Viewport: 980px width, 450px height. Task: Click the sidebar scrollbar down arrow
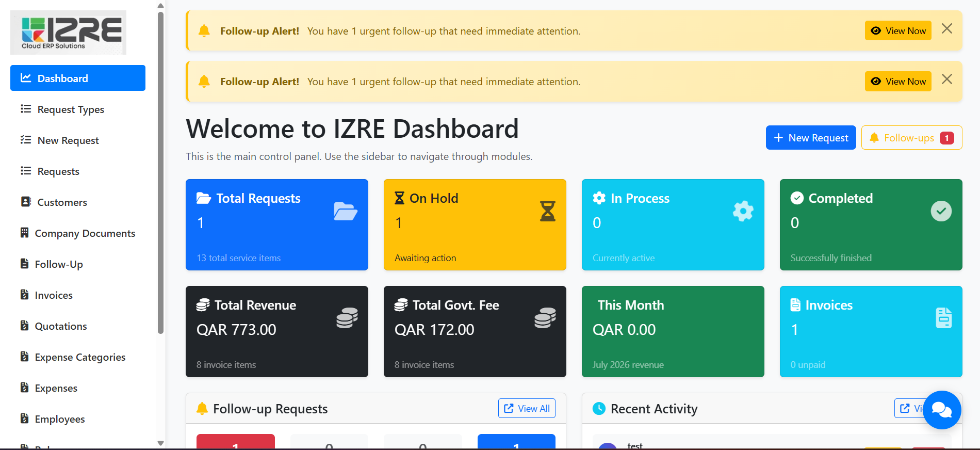click(160, 443)
